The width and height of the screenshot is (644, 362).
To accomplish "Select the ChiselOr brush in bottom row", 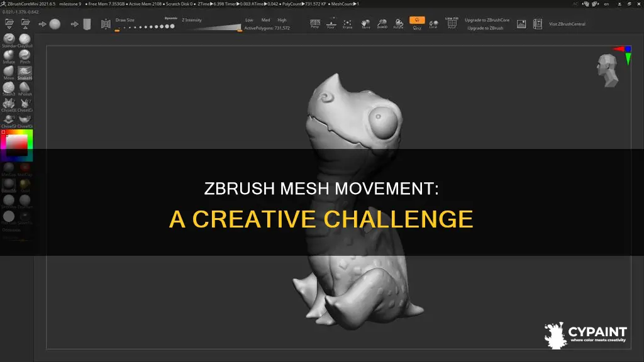I will pos(25,121).
